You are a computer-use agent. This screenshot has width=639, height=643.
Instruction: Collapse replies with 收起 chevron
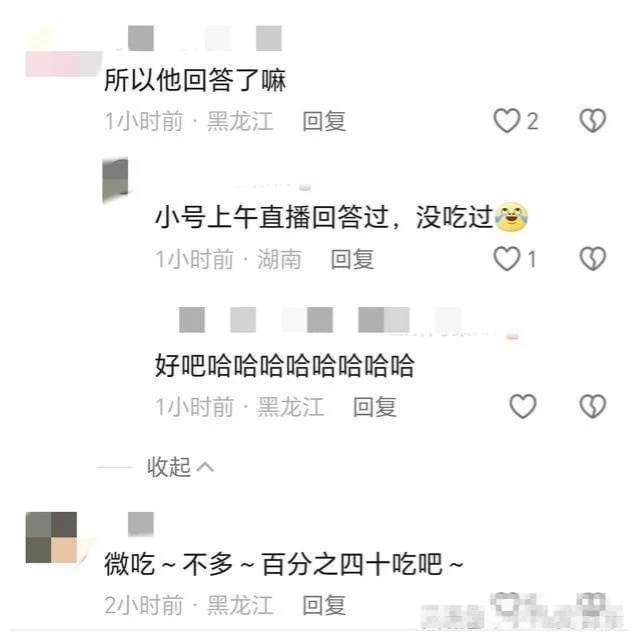click(180, 467)
